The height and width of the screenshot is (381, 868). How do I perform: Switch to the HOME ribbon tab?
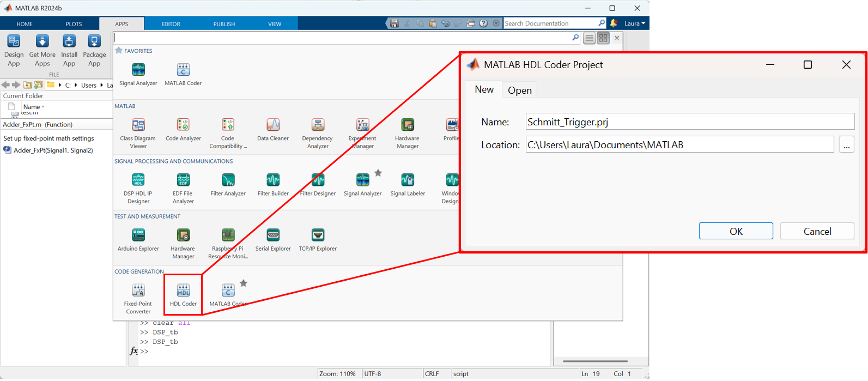[x=25, y=24]
